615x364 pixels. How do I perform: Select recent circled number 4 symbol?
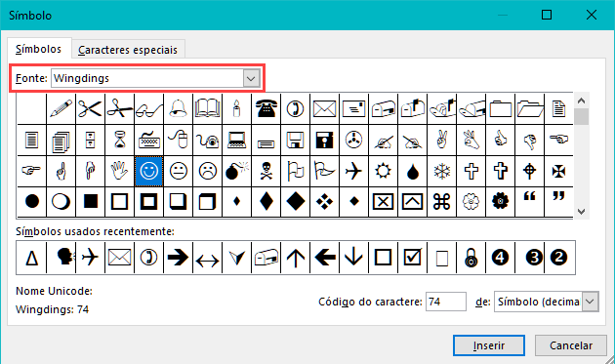(500, 258)
